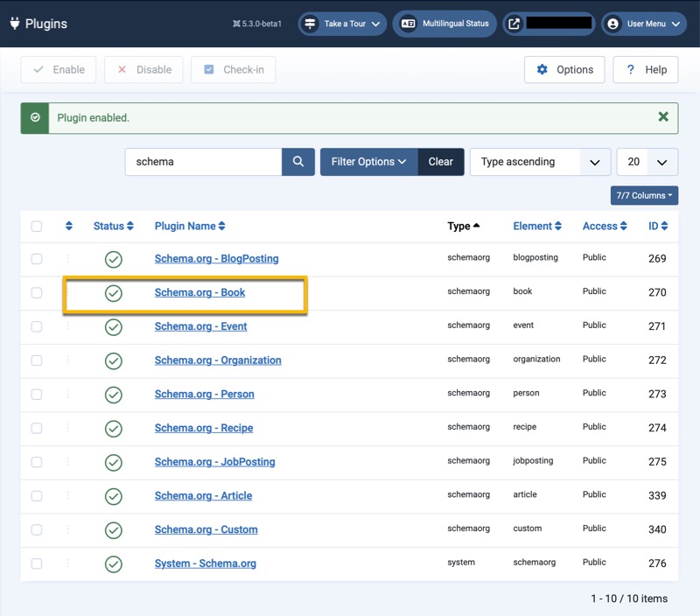The width and height of the screenshot is (700, 616).
Task: Select the Schema.org - Organization row checkbox
Action: [37, 360]
